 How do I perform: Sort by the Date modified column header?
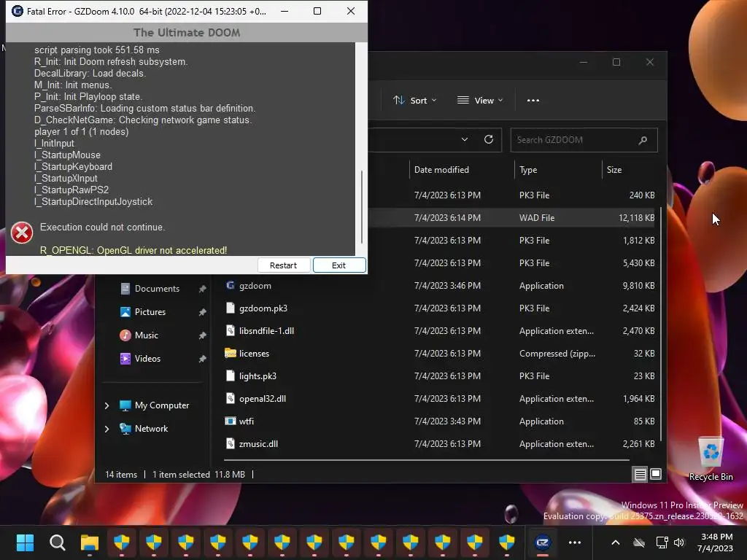(x=441, y=170)
